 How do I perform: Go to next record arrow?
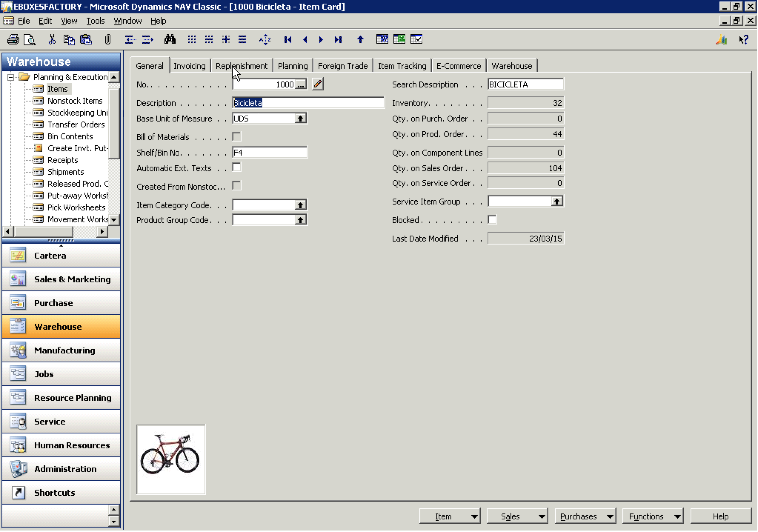click(321, 39)
